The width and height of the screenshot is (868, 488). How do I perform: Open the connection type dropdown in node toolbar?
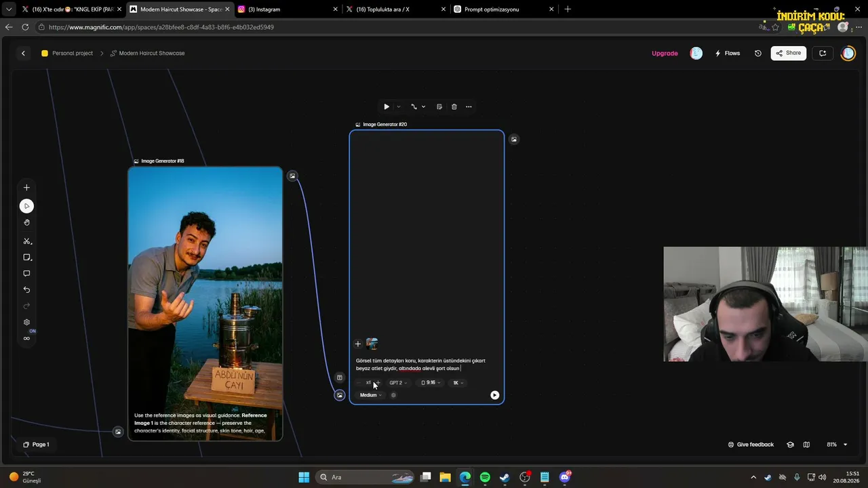click(418, 106)
